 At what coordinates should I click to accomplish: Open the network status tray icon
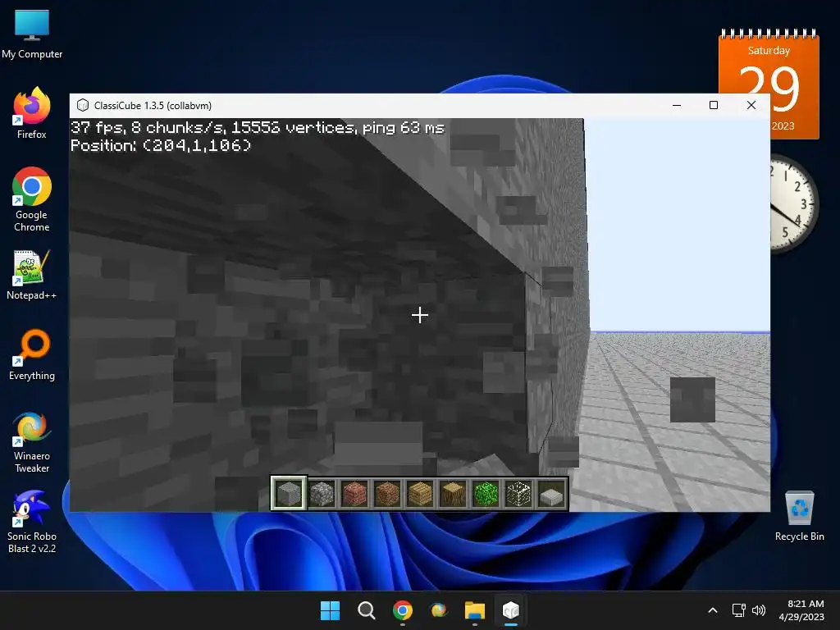point(739,610)
